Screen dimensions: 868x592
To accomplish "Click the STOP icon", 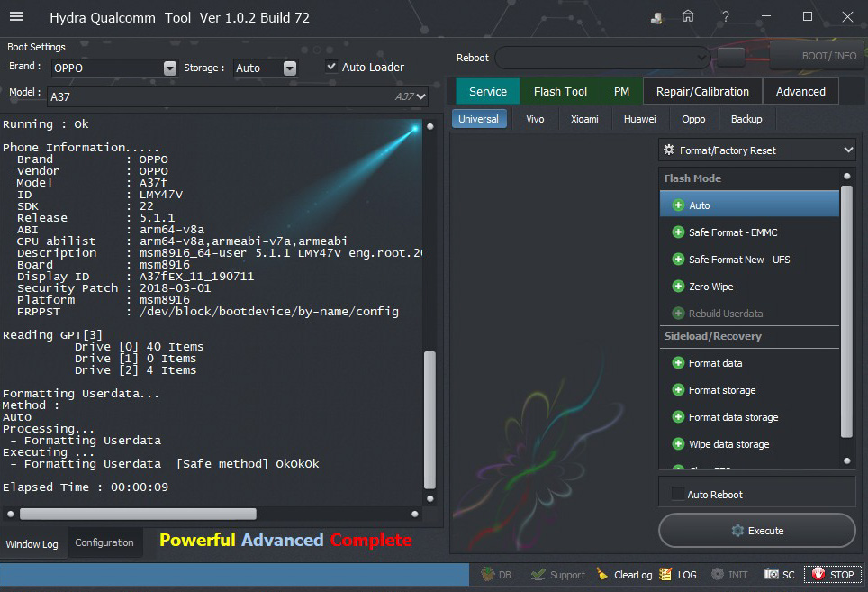I will pos(818,574).
